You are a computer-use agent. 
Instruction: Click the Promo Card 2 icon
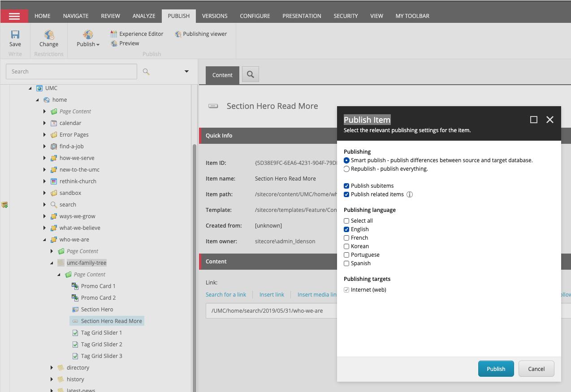(75, 298)
